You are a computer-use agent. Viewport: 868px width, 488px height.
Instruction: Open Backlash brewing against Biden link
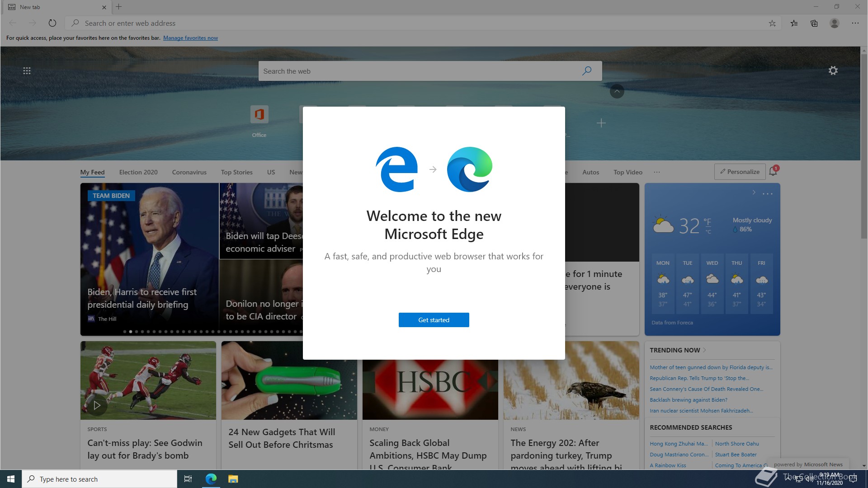point(689,400)
